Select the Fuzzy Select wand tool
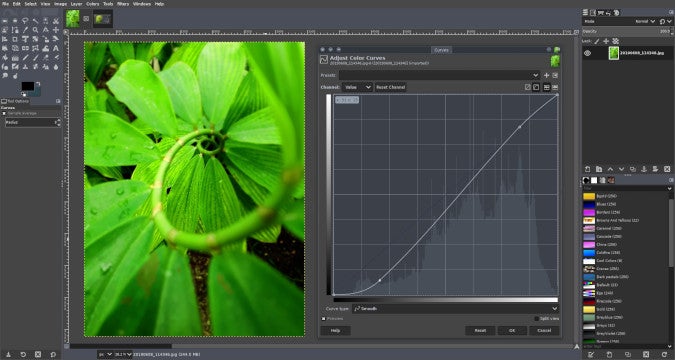675x360 pixels. (x=36, y=20)
